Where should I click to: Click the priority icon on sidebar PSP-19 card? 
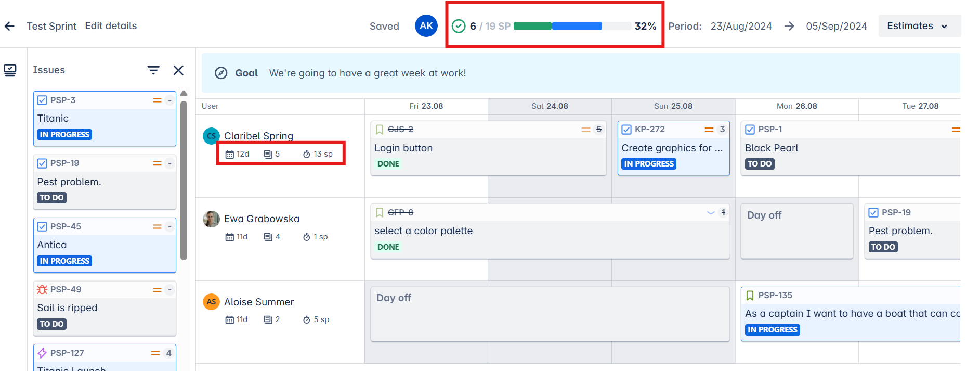[157, 163]
